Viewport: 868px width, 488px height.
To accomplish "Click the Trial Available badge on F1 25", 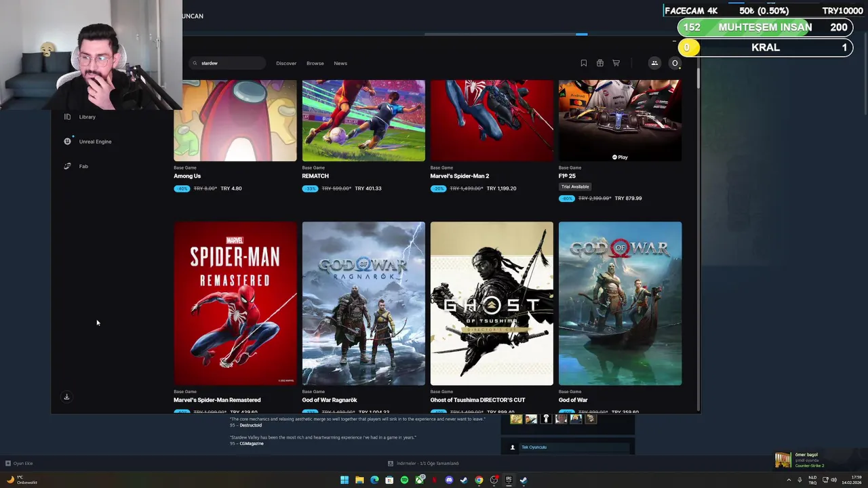I will 575,186.
